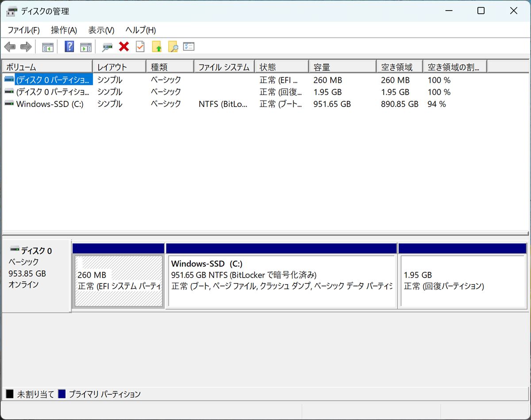The height and width of the screenshot is (420, 531).
Task: Click the black 未割り当て legend swatch
Action: pos(10,393)
